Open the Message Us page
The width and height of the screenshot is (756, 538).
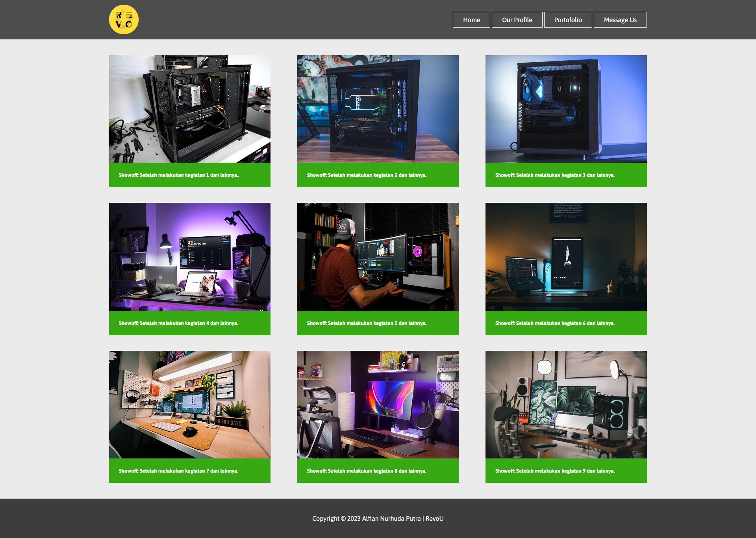tap(620, 19)
